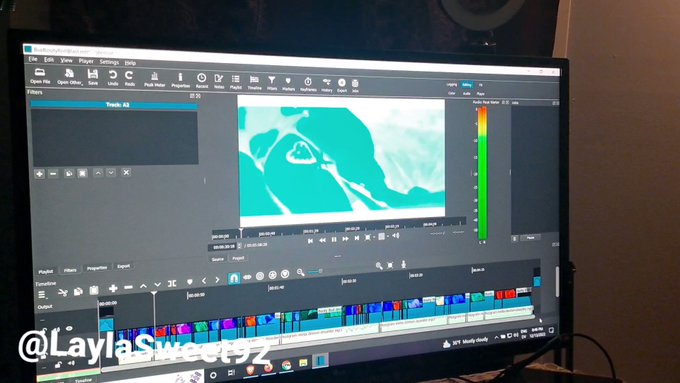680x383 pixels.
Task: Adjust the timeline zoom slider
Action: [x=315, y=272]
